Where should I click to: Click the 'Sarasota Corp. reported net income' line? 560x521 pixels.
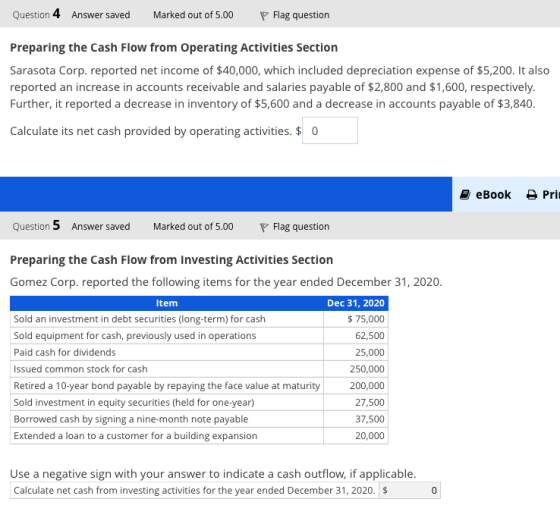point(280,70)
